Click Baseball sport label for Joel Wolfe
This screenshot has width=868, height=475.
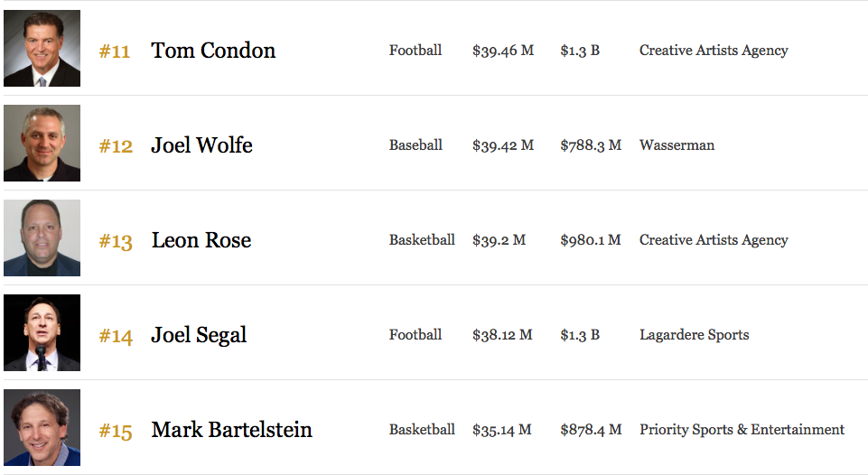[415, 145]
